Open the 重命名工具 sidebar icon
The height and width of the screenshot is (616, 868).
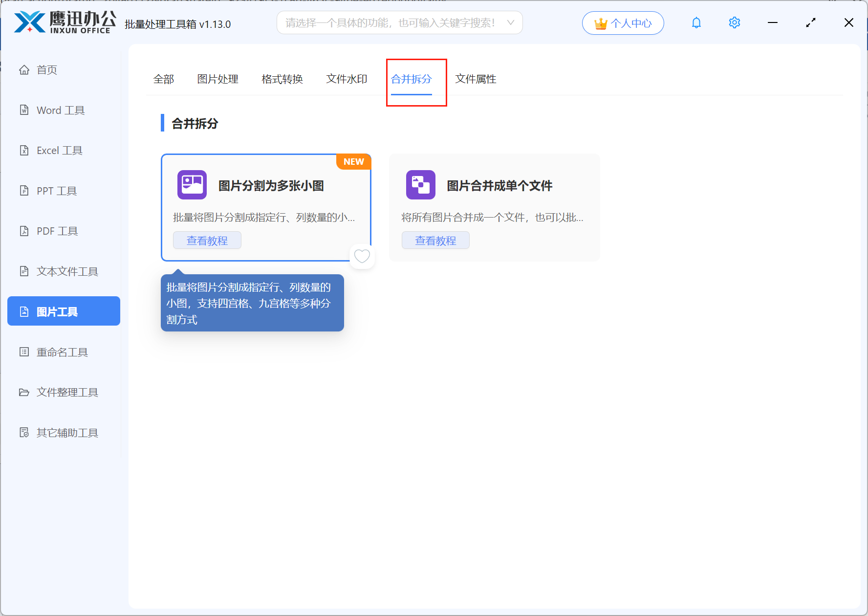tap(24, 352)
